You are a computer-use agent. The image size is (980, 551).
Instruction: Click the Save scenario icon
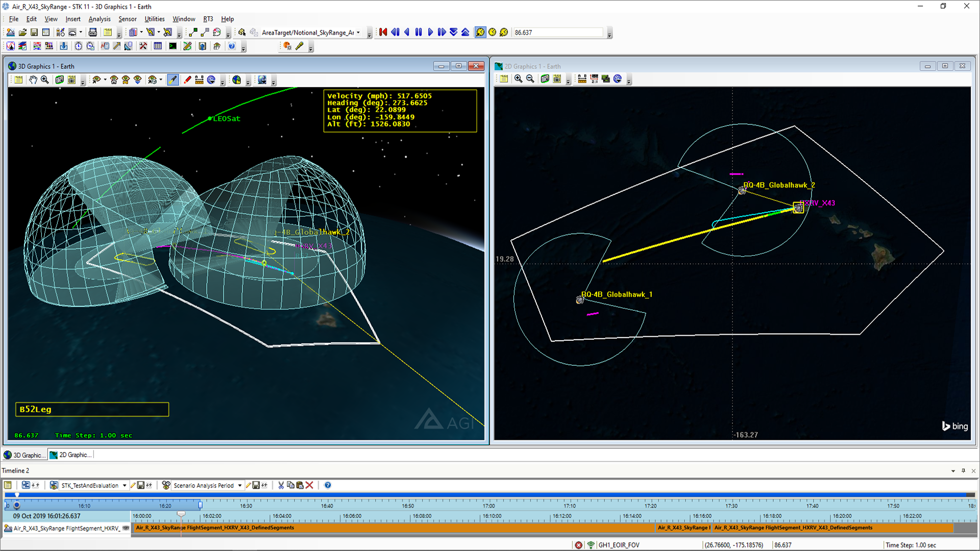[x=34, y=32]
